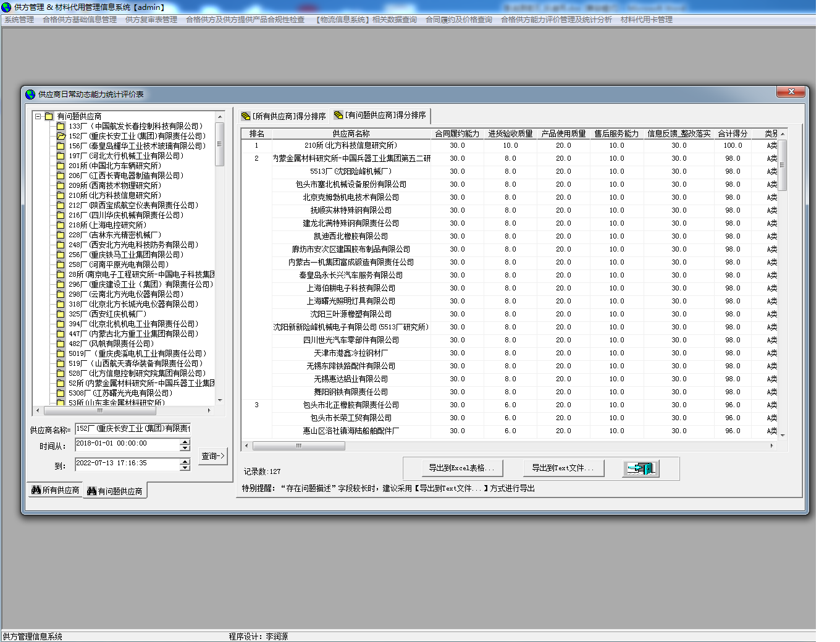
Task: Open the 系统管理 menu
Action: click(19, 20)
